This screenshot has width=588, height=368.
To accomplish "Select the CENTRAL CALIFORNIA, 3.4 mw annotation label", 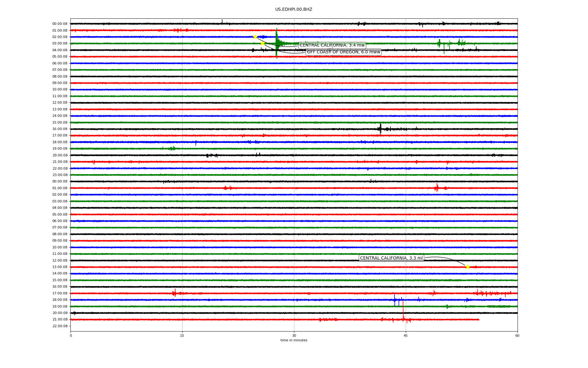I will (x=332, y=45).
